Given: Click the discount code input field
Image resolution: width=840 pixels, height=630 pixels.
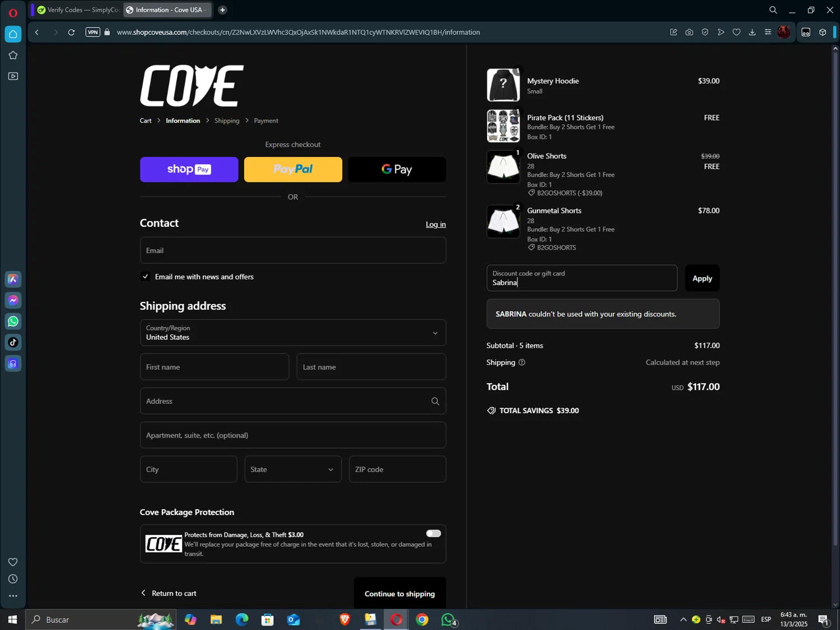Looking at the screenshot, I should click(582, 278).
